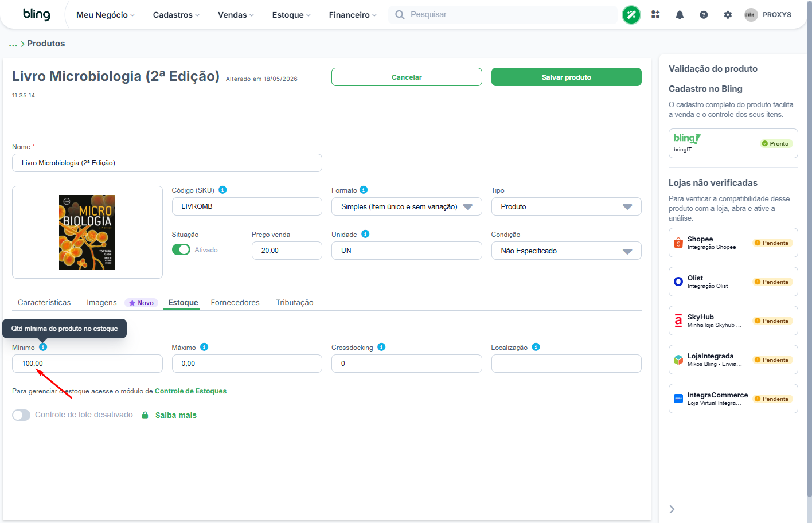
Task: Click the SkyHub store icon
Action: click(x=678, y=321)
